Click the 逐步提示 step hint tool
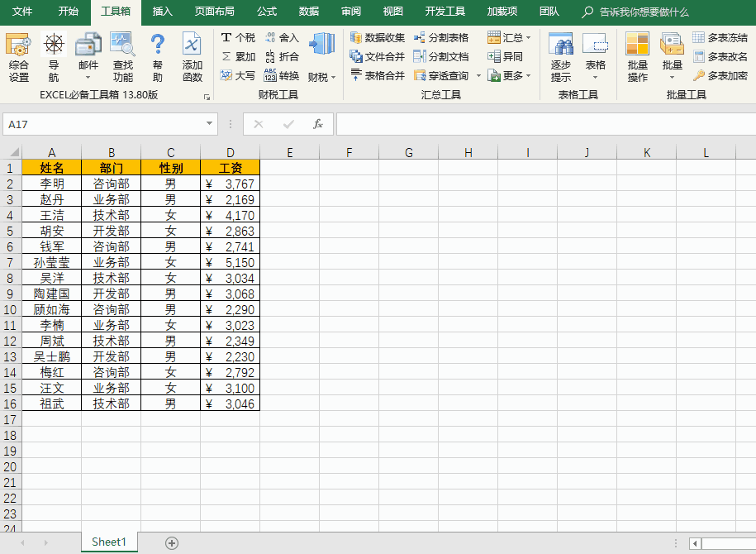The image size is (756, 554). click(x=560, y=56)
